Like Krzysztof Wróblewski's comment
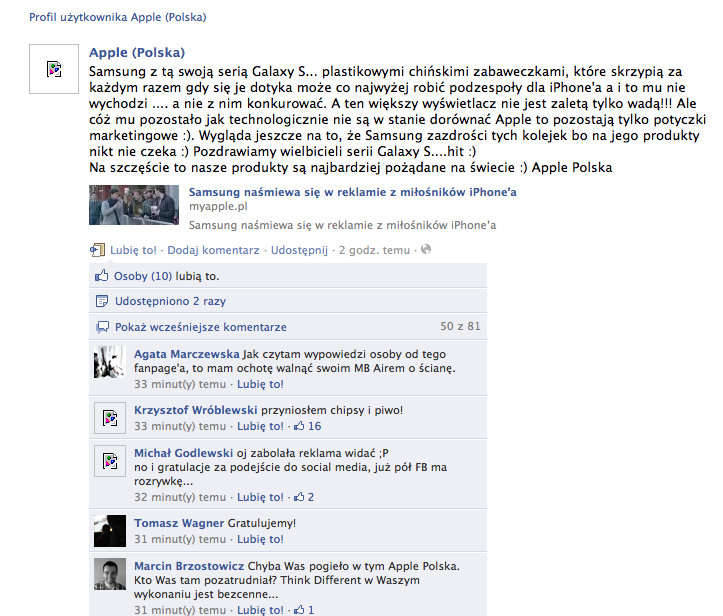This screenshot has height=616, width=723. coord(261,426)
